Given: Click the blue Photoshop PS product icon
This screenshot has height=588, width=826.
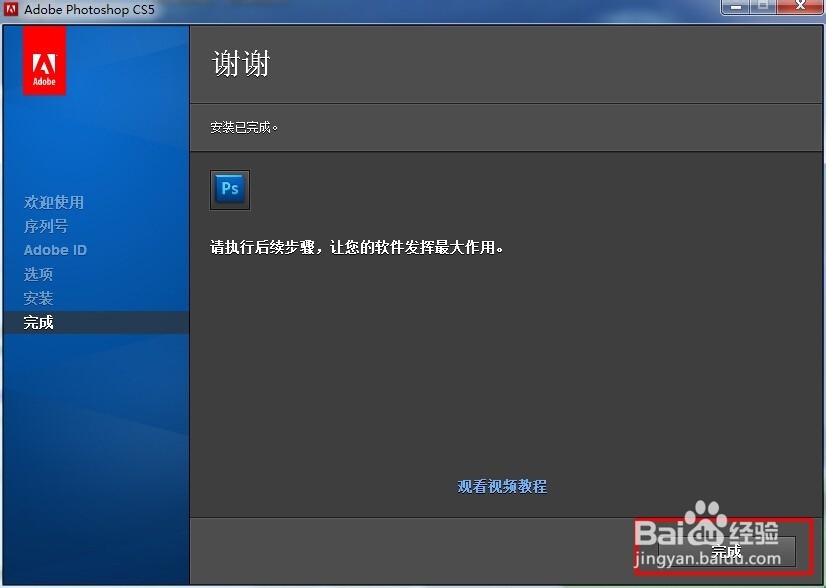Looking at the screenshot, I should point(229,189).
